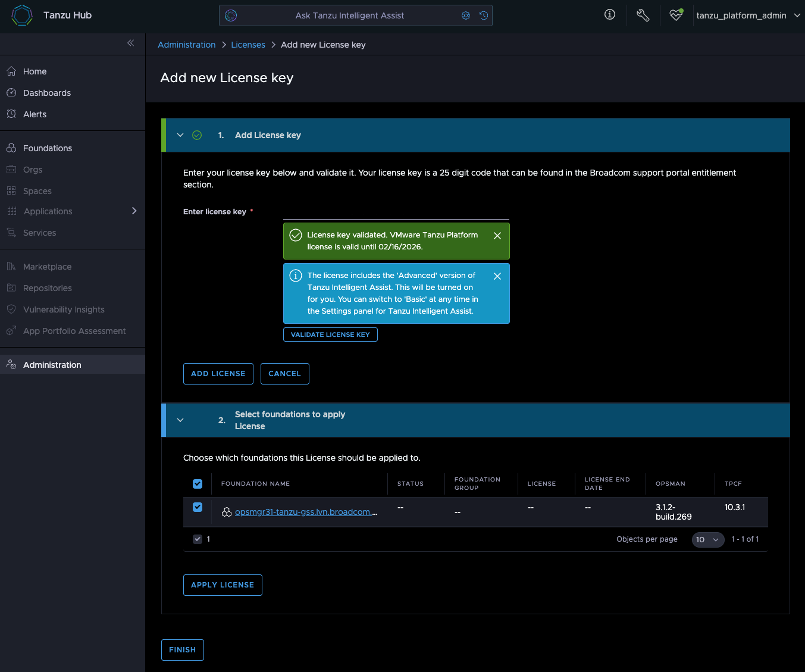
Task: Open the wrench tools icon
Action: coord(643,15)
